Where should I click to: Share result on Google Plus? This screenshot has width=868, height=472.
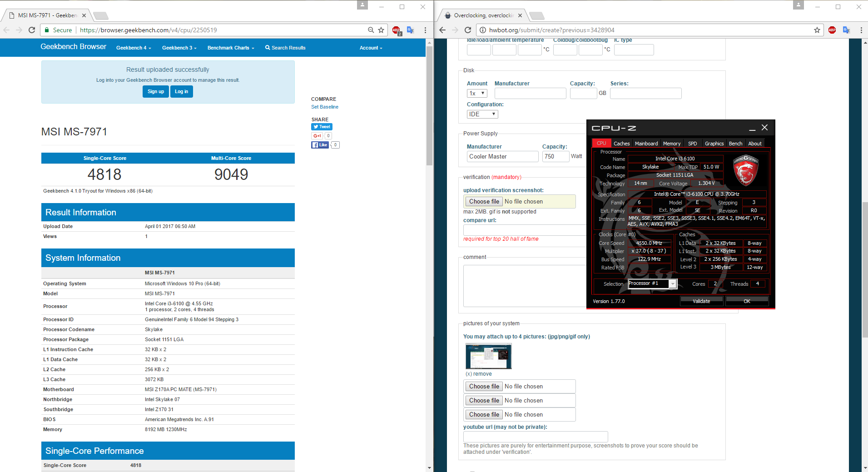point(317,136)
